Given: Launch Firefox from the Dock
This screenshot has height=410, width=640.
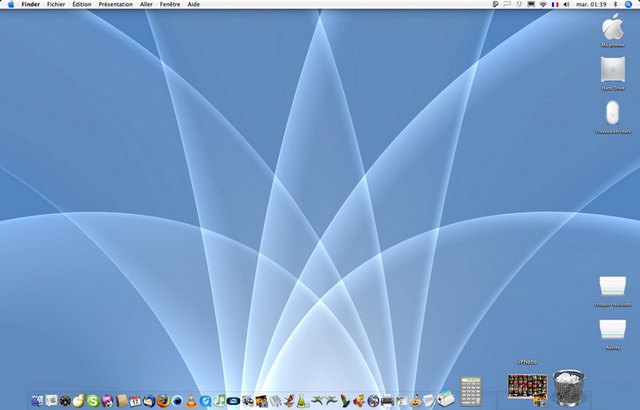Looking at the screenshot, I should (163, 401).
